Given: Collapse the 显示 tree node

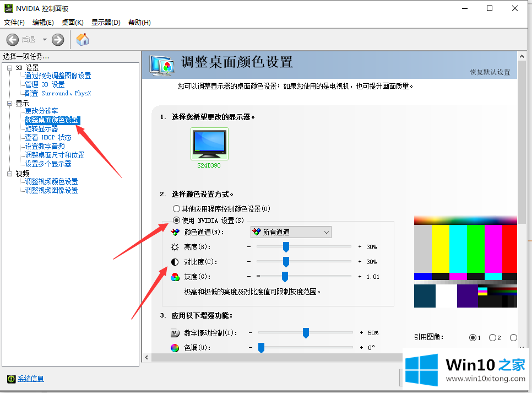Looking at the screenshot, I should click(x=10, y=103).
